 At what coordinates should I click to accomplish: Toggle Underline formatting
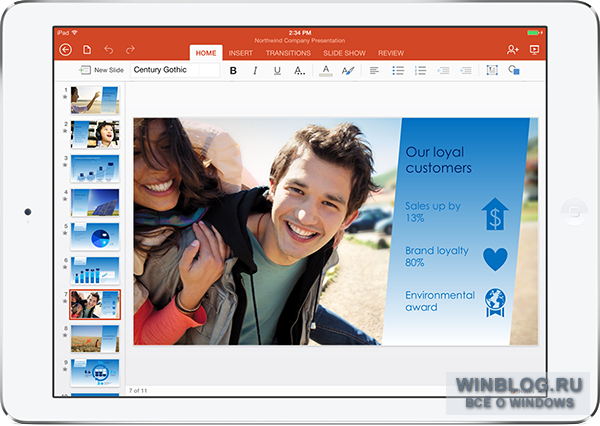click(277, 70)
